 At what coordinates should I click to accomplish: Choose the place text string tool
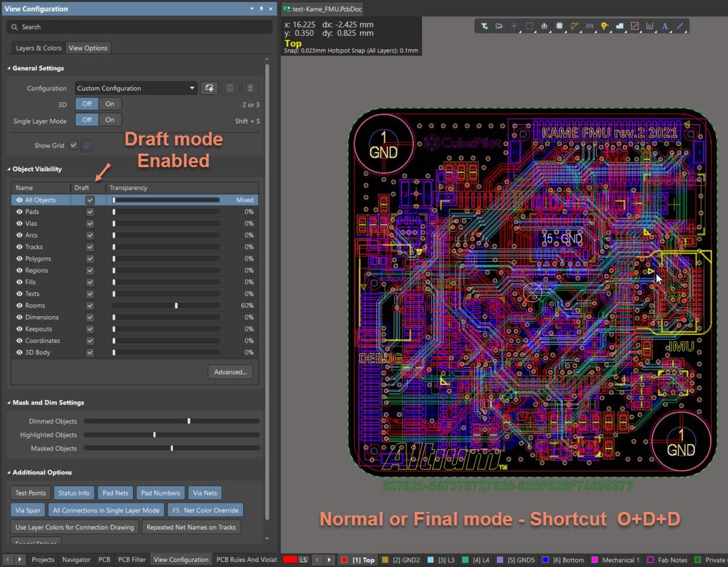point(665,26)
